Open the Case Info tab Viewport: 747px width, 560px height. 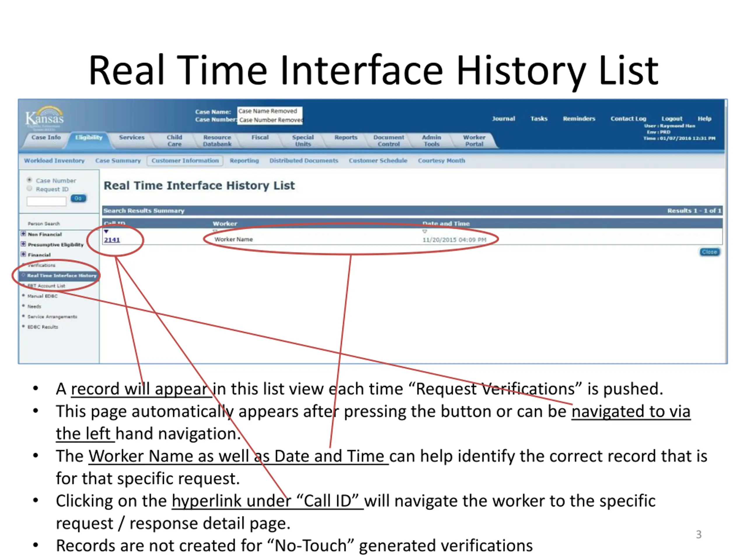pyautogui.click(x=46, y=138)
